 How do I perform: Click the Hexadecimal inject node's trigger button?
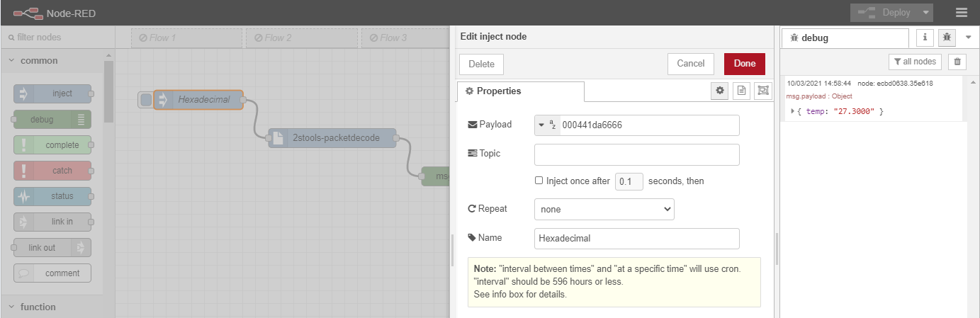146,100
